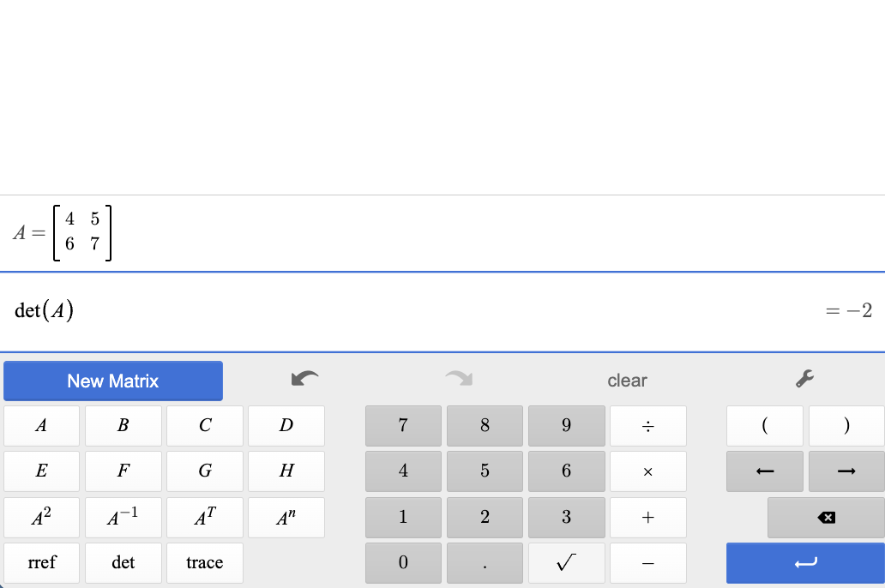Click the clear button
This screenshot has width=885, height=588.
coord(627,381)
